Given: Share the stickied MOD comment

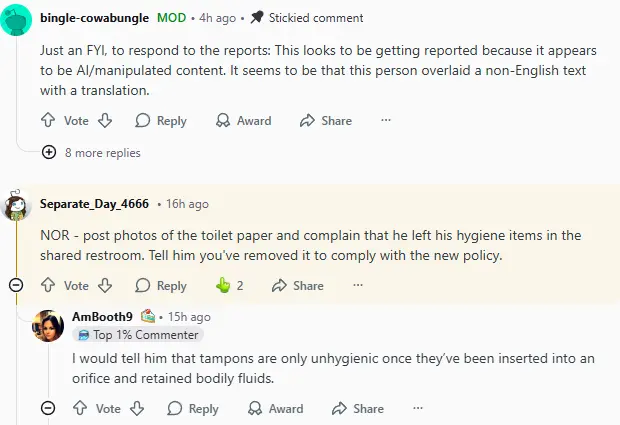Looking at the screenshot, I should [326, 120].
